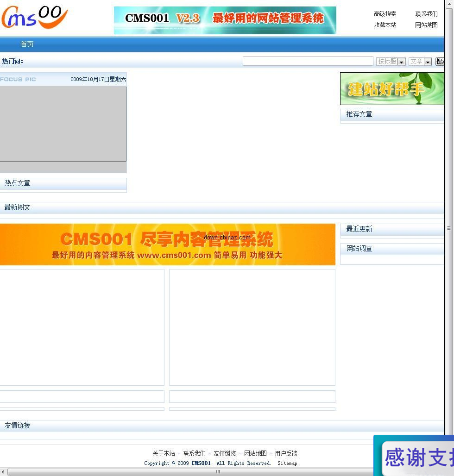Open the 友情链接 footer link
454x476 pixels.
pos(225,453)
